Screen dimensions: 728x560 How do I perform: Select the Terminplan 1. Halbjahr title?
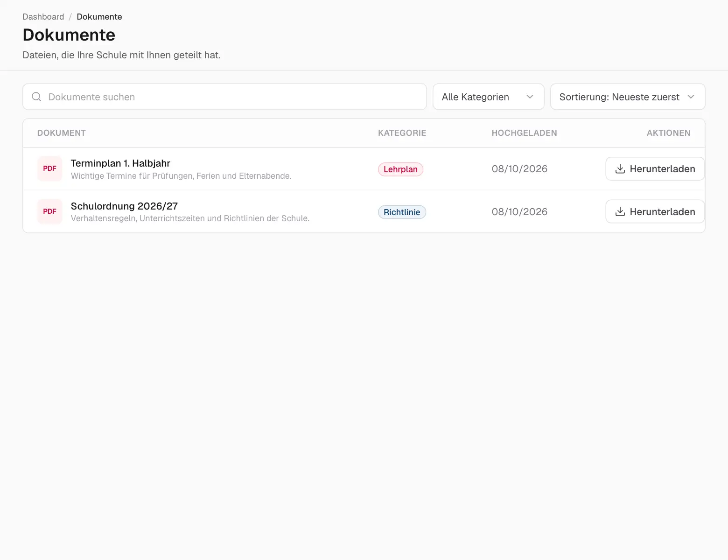[120, 163]
